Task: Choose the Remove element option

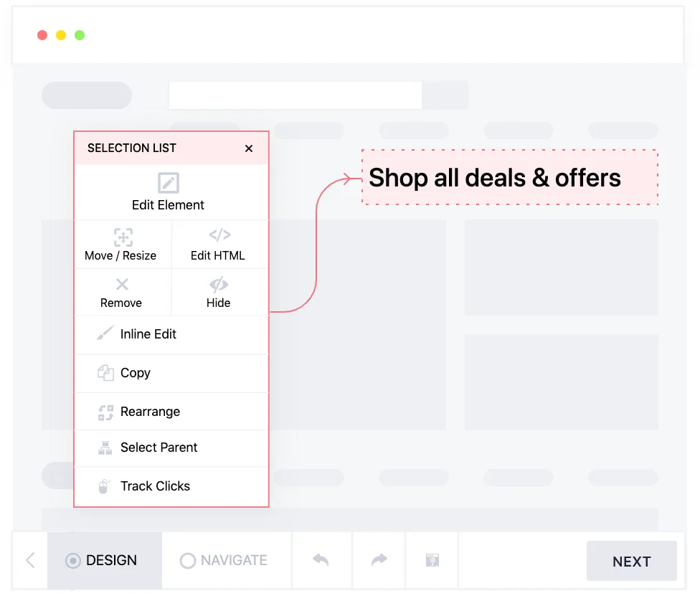Action: pyautogui.click(x=123, y=293)
